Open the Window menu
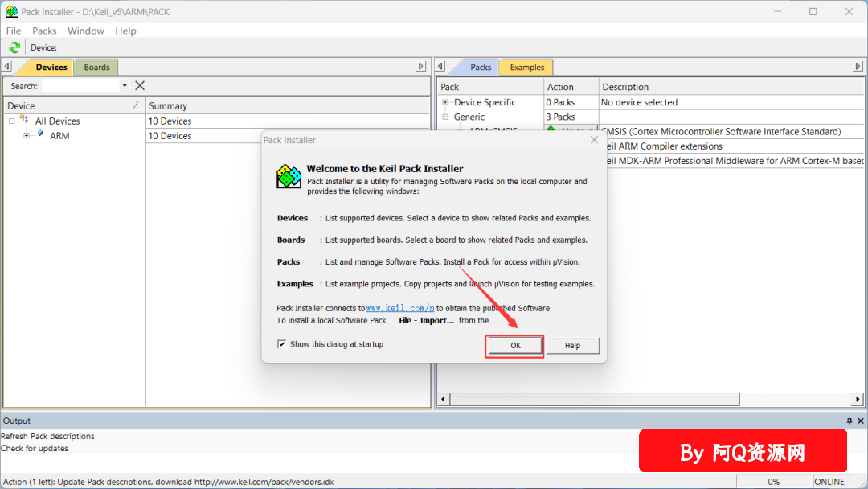Screen dimensions: 868x489 click(x=86, y=31)
